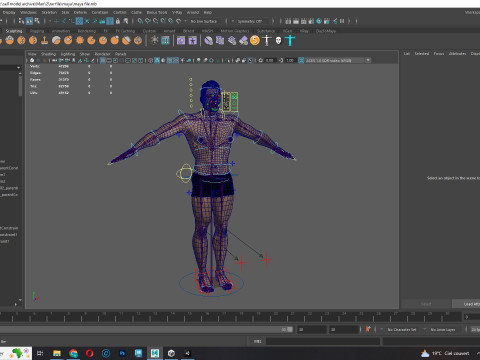Click the lock current selection padlock icon
This screenshot has height=360, width=480.
(x=118, y=21)
